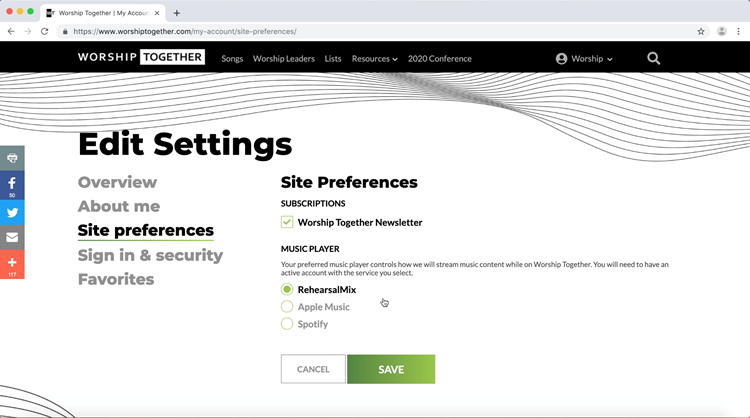Click the browser address bar
The image size is (750, 418).
point(380,31)
